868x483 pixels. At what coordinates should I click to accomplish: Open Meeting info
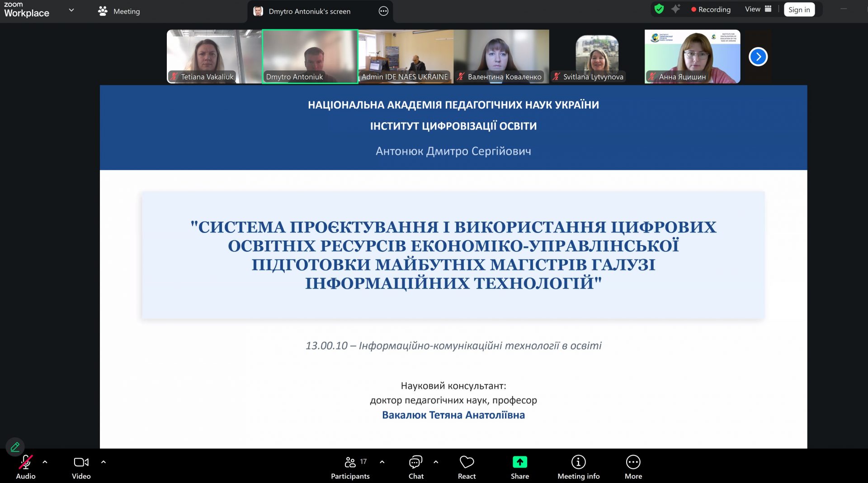[578, 467]
